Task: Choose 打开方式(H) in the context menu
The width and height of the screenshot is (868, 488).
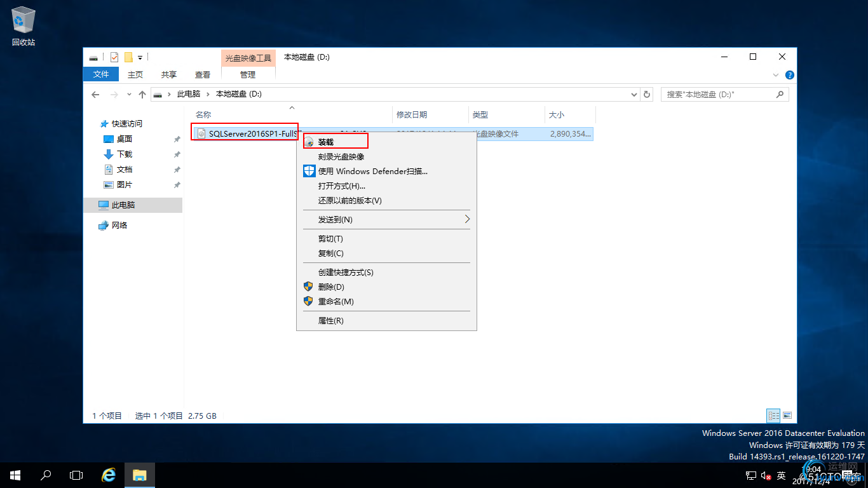Action: tap(386, 186)
